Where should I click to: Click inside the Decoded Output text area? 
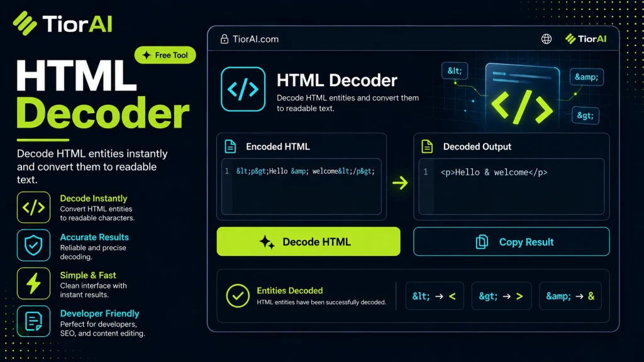tap(511, 187)
